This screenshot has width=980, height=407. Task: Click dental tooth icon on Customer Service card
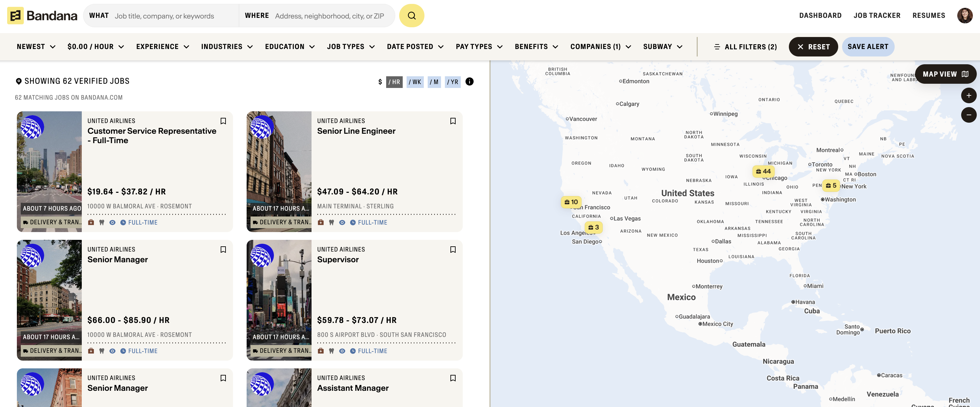(102, 223)
